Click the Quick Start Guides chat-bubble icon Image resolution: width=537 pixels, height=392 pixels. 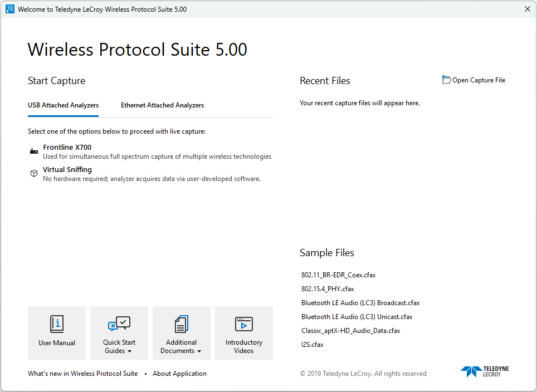click(x=119, y=324)
